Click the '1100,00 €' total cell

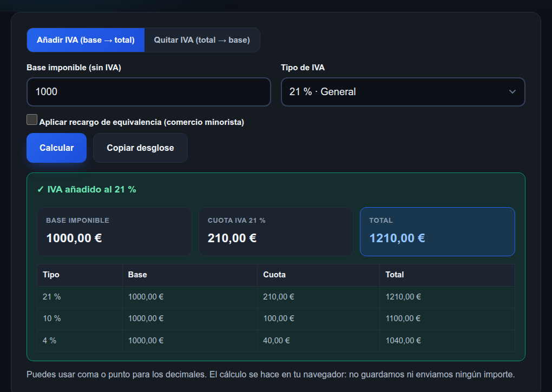tap(447, 319)
